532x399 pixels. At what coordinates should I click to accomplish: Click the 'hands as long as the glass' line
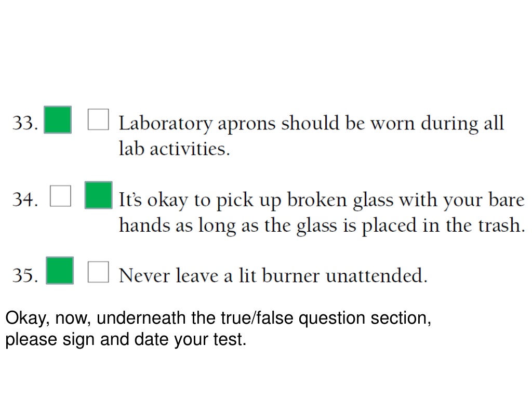point(322,225)
